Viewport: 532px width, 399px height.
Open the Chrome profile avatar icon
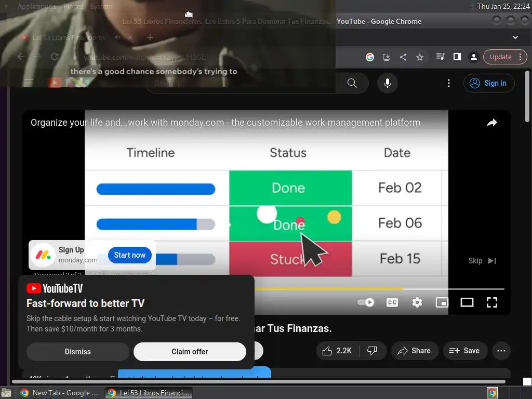tap(474, 57)
